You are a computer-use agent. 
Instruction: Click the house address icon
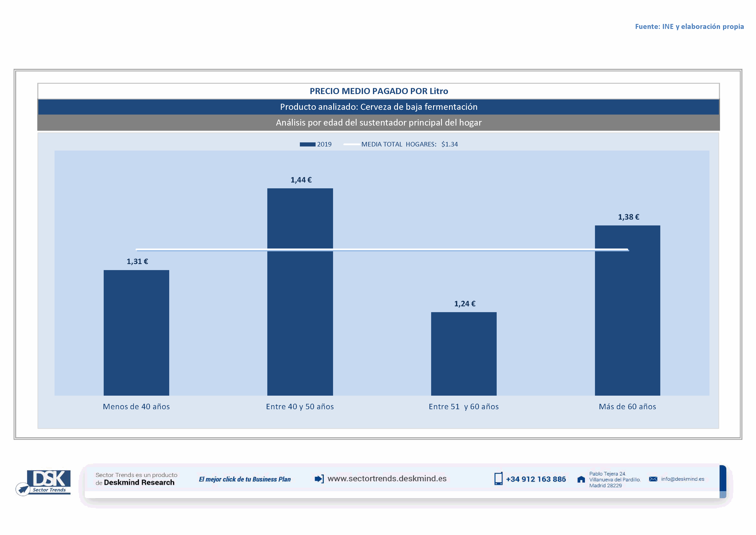pyautogui.click(x=581, y=479)
